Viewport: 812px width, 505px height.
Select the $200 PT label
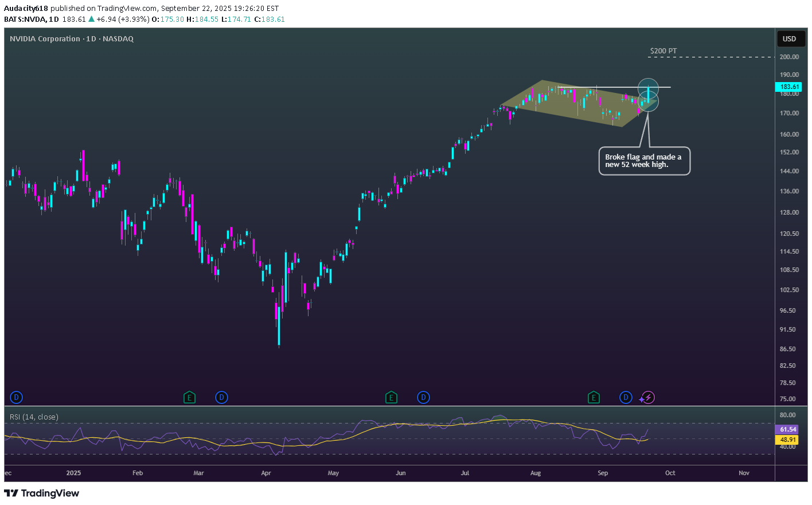point(663,50)
